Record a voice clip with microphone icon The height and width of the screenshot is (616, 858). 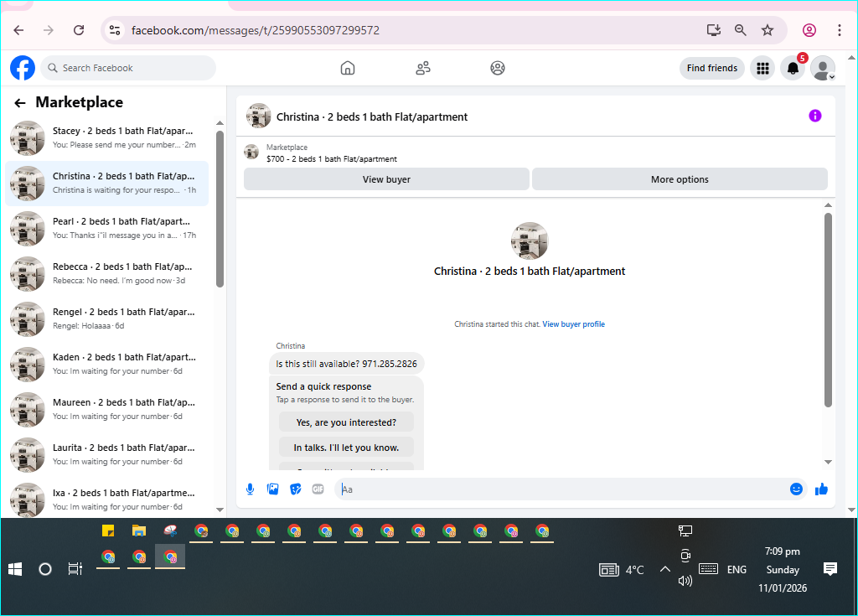pos(250,489)
